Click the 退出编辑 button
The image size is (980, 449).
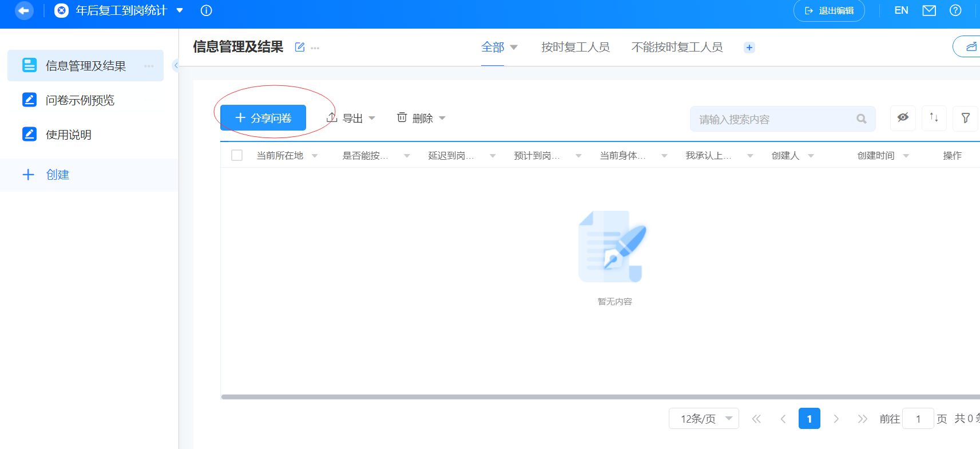click(829, 10)
